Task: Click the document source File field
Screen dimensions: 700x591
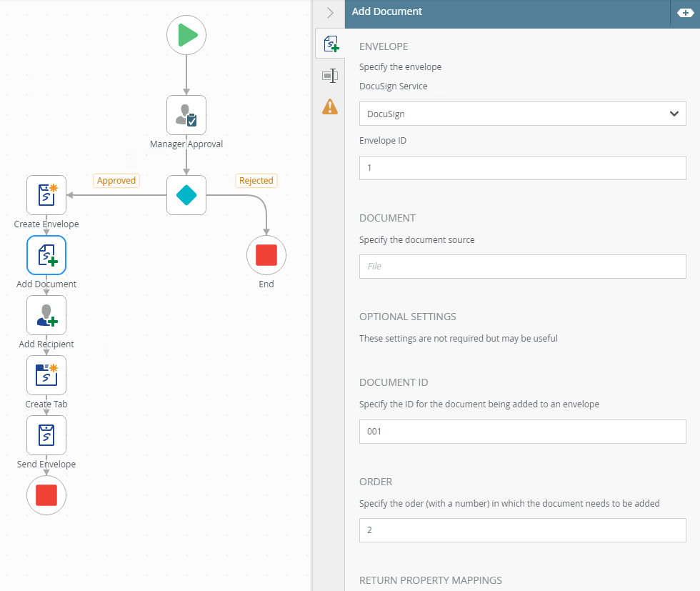Action: pyautogui.click(x=522, y=266)
